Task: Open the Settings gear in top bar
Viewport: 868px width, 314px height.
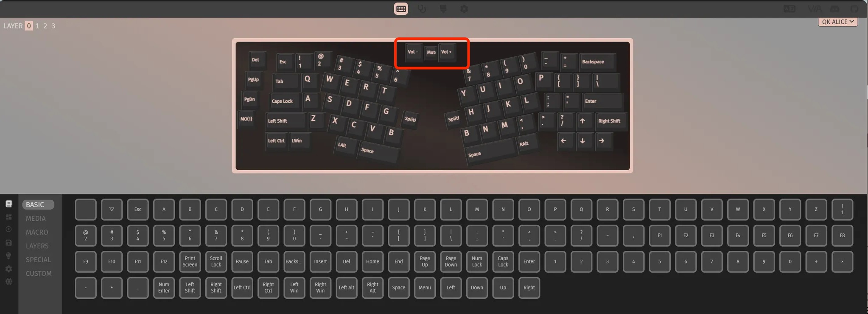Action: tap(464, 9)
